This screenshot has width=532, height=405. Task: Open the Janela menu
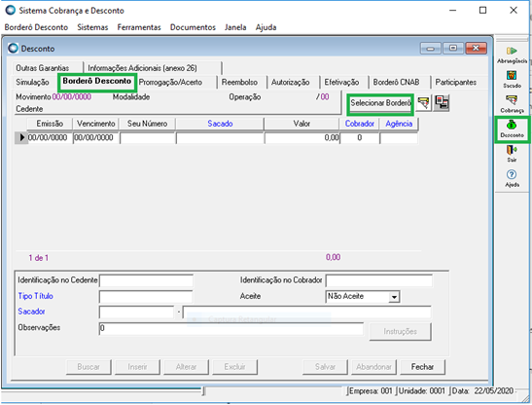[x=235, y=27]
